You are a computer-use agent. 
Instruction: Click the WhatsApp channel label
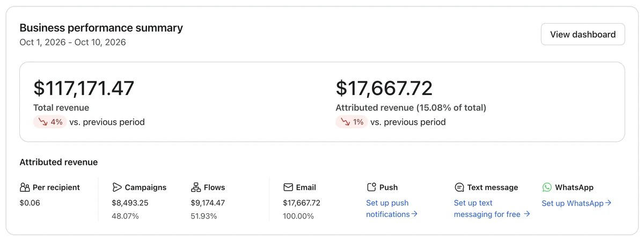coord(574,187)
